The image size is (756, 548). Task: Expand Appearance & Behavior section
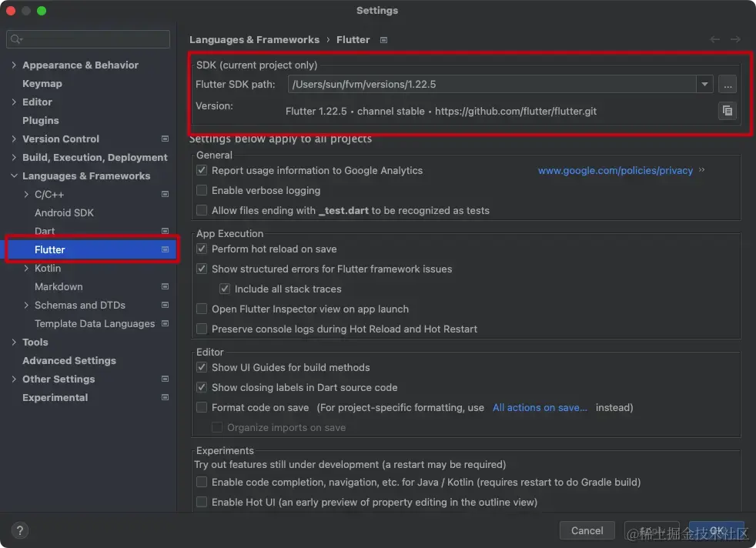click(14, 65)
